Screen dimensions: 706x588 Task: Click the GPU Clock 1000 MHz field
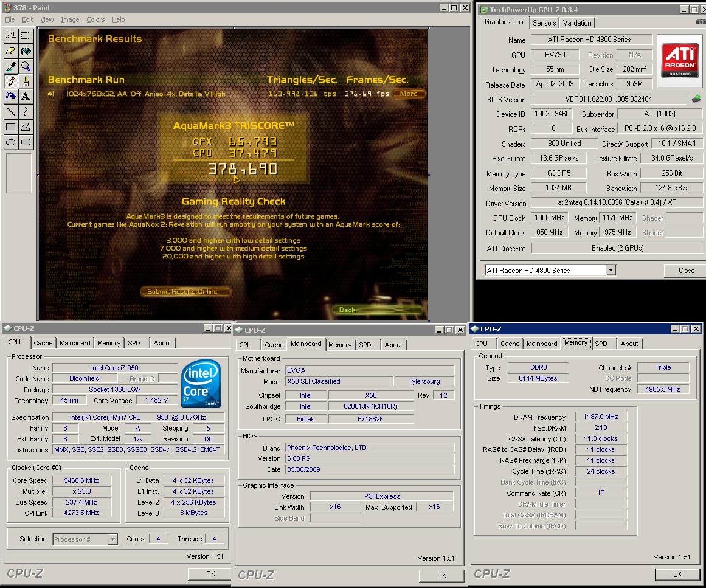550,218
